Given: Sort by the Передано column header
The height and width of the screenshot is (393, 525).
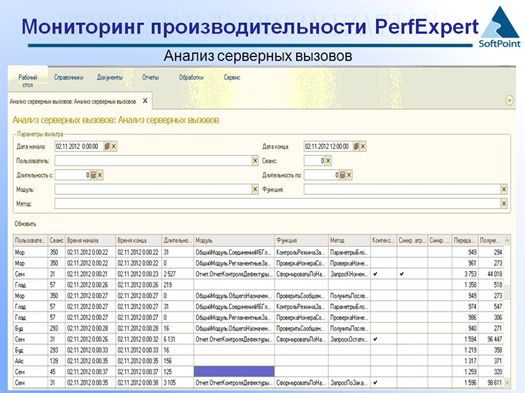Looking at the screenshot, I should (x=465, y=240).
